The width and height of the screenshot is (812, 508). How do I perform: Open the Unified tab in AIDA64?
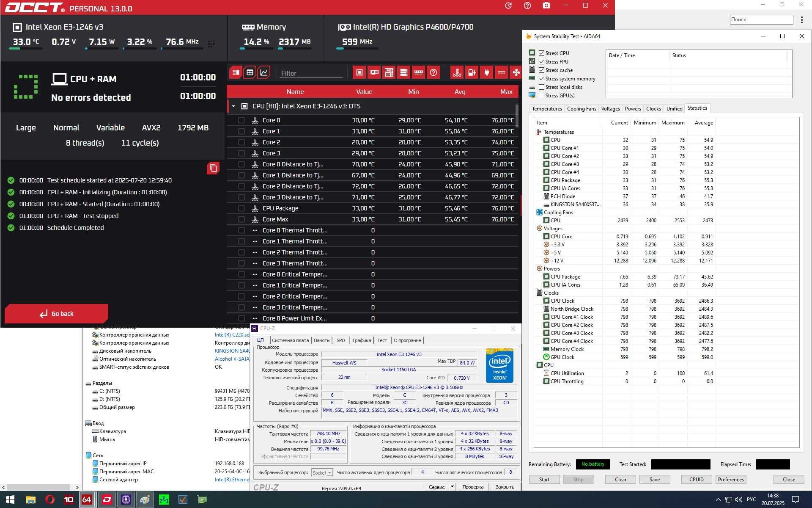click(674, 109)
